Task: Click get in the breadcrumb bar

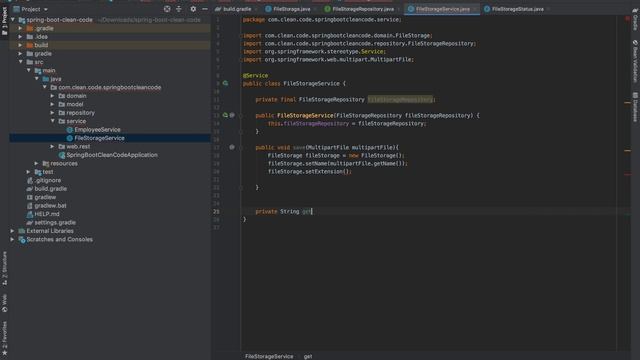Action: click(308, 356)
